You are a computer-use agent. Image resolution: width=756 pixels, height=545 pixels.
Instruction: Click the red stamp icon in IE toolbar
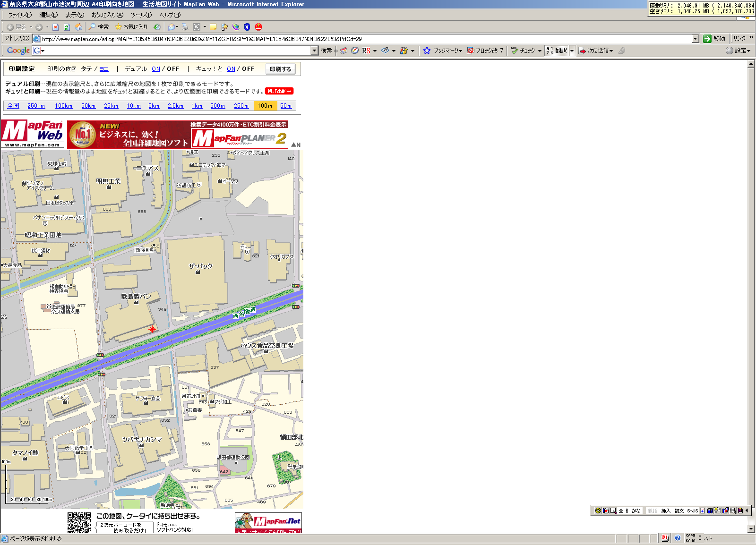258,27
